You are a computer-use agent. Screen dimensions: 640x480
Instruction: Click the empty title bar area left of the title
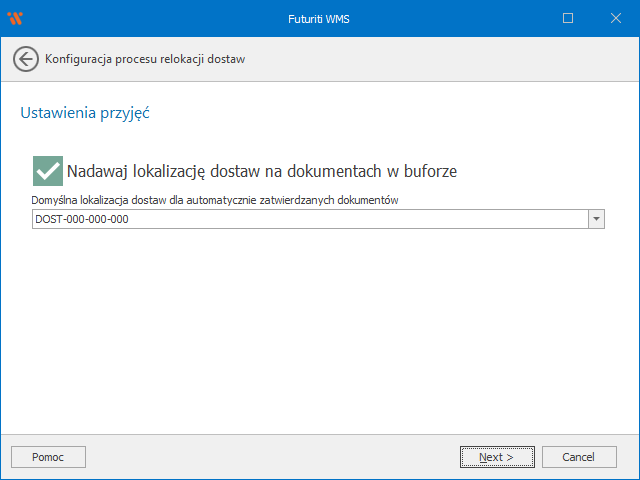(150, 18)
